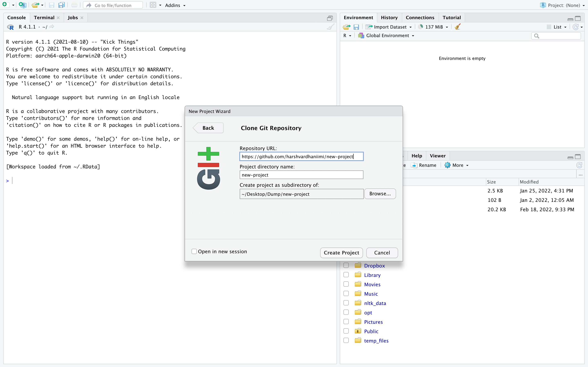This screenshot has height=367, width=588.
Task: Print the current file
Action: tap(74, 5)
